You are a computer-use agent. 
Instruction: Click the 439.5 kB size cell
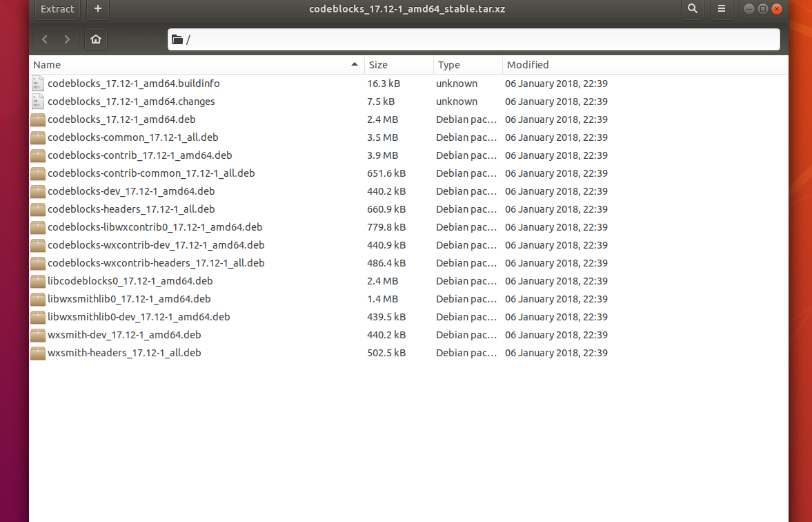[386, 317]
